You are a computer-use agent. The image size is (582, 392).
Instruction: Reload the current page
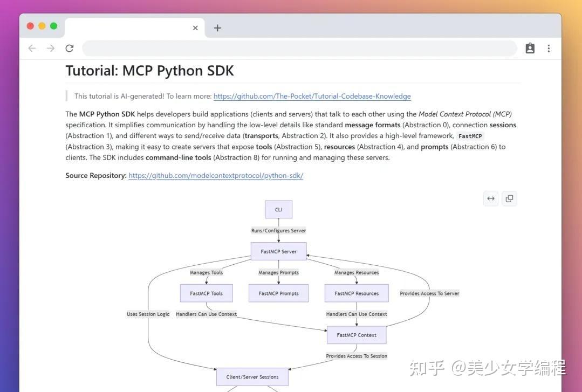70,48
